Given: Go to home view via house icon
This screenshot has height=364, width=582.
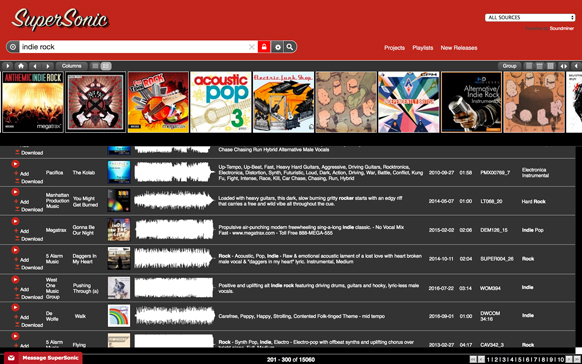Looking at the screenshot, I should tap(21, 66).
